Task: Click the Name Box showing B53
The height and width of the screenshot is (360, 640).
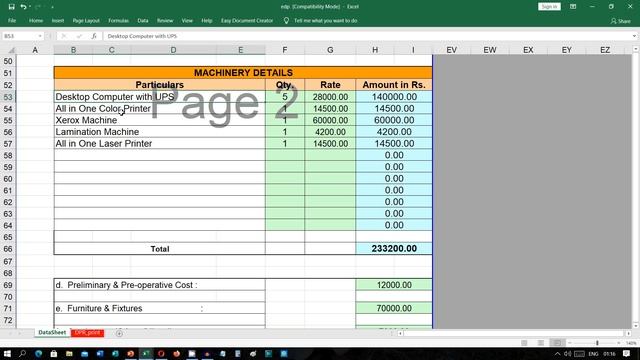Action: [19, 36]
